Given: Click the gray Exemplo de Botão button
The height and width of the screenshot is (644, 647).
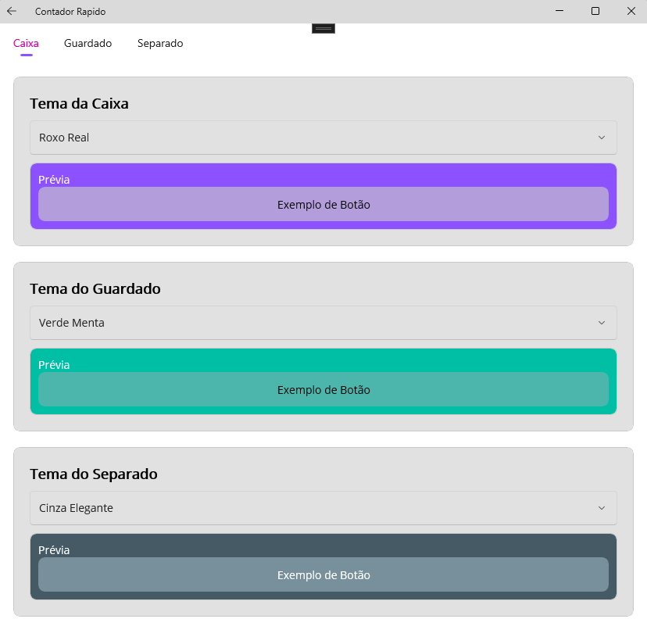Looking at the screenshot, I should pos(323,575).
